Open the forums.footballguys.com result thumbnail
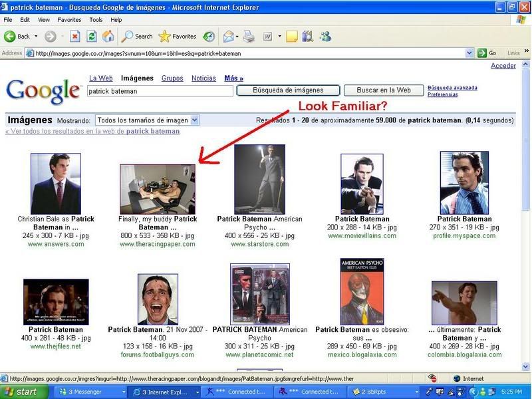This screenshot has width=532, height=399. (158, 299)
